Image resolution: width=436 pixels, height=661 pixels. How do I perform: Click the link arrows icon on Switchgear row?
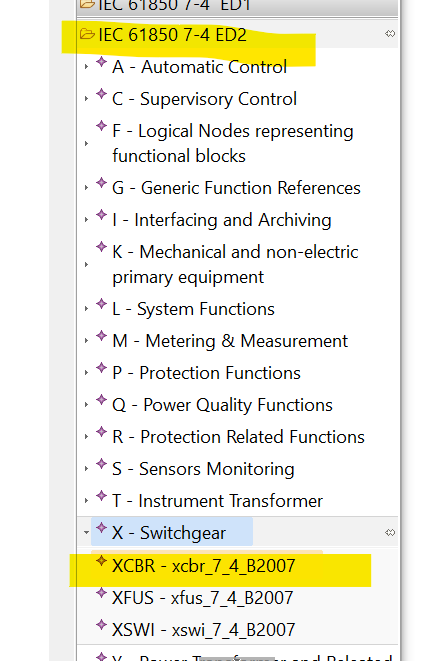tap(390, 532)
